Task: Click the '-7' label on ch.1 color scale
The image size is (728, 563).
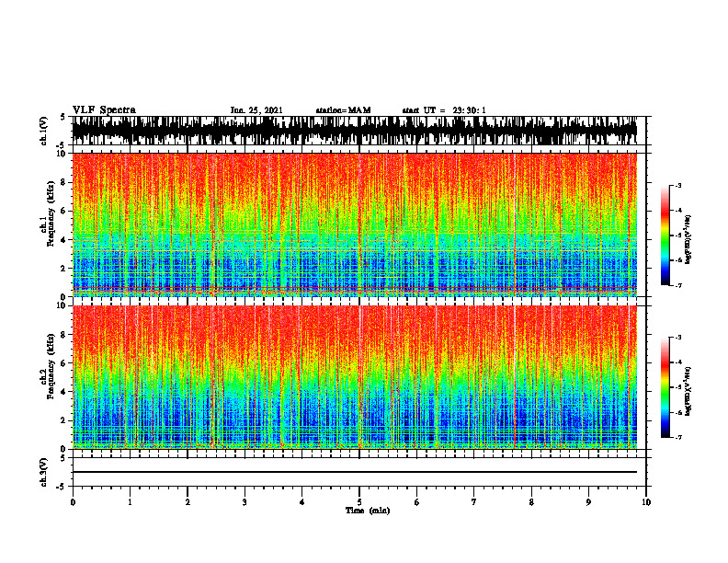Action: point(677,286)
